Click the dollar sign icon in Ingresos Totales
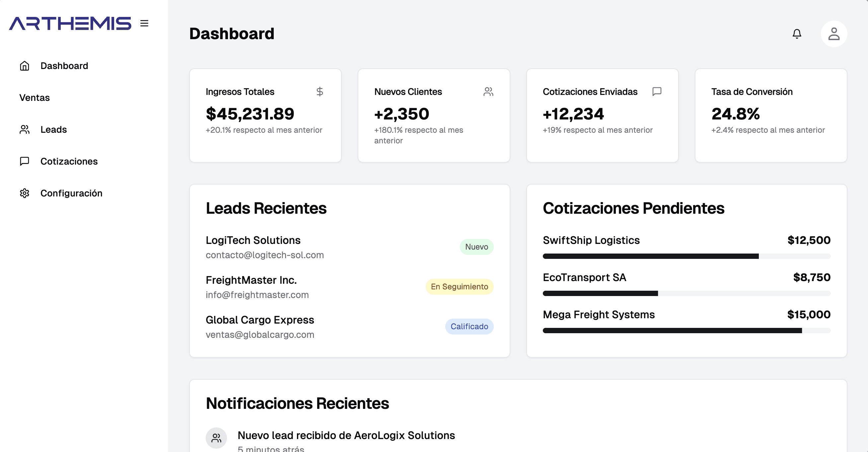The width and height of the screenshot is (868, 452). 320,91
